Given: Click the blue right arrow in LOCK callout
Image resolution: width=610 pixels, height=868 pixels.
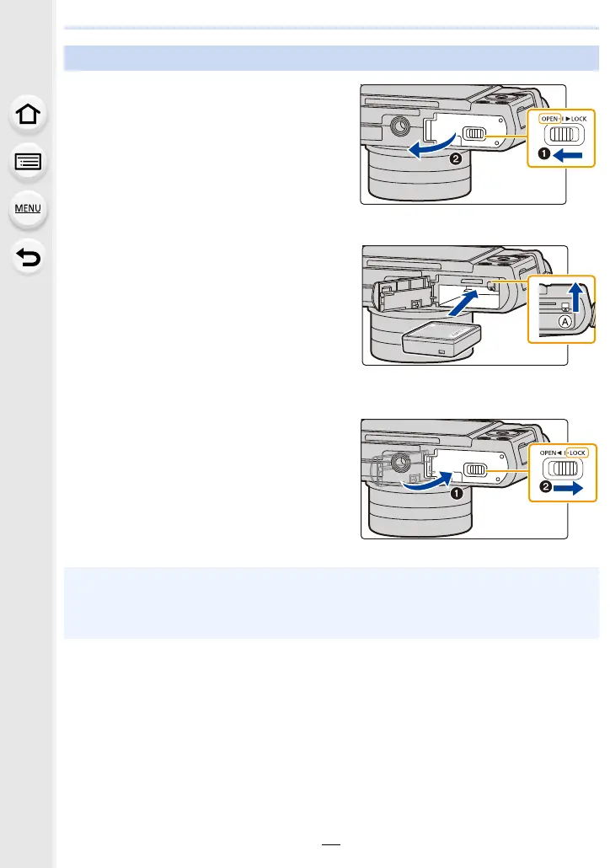Looking at the screenshot, I should click(x=568, y=488).
